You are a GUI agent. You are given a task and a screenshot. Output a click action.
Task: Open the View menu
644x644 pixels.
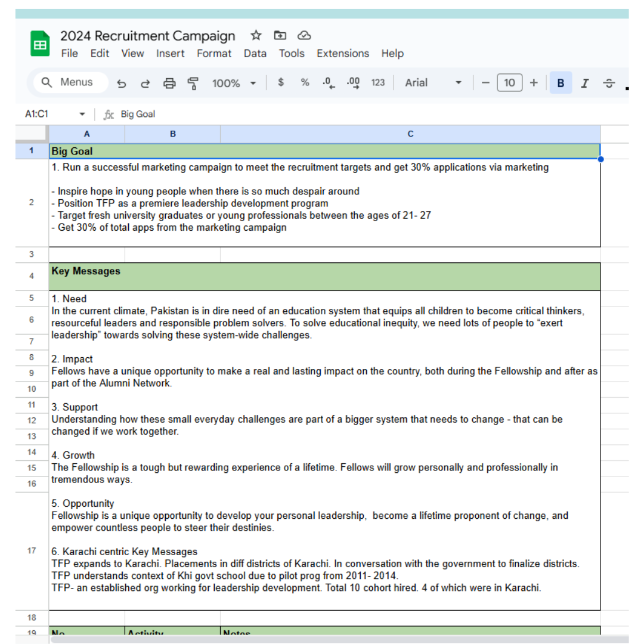click(x=132, y=54)
